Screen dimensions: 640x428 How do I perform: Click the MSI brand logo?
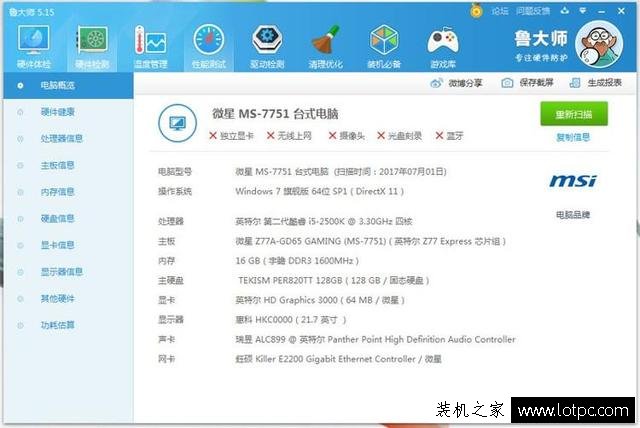(x=573, y=181)
